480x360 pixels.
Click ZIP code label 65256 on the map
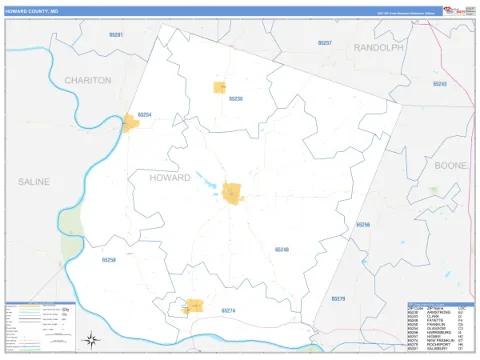click(x=363, y=225)
